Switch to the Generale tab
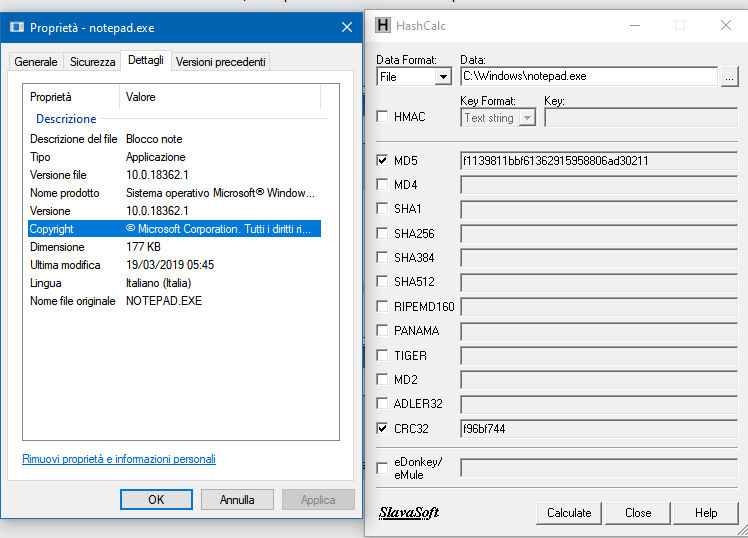 point(36,62)
